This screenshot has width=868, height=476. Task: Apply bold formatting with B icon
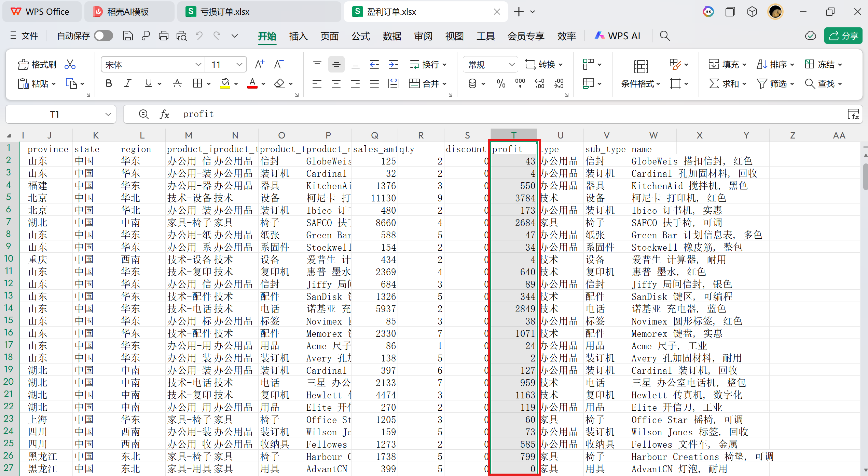tap(109, 83)
